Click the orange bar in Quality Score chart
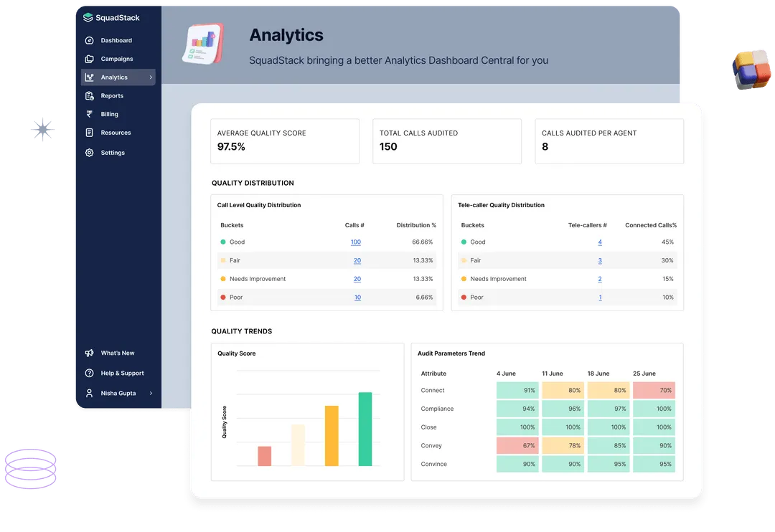The width and height of the screenshot is (775, 532). pyautogui.click(x=332, y=436)
